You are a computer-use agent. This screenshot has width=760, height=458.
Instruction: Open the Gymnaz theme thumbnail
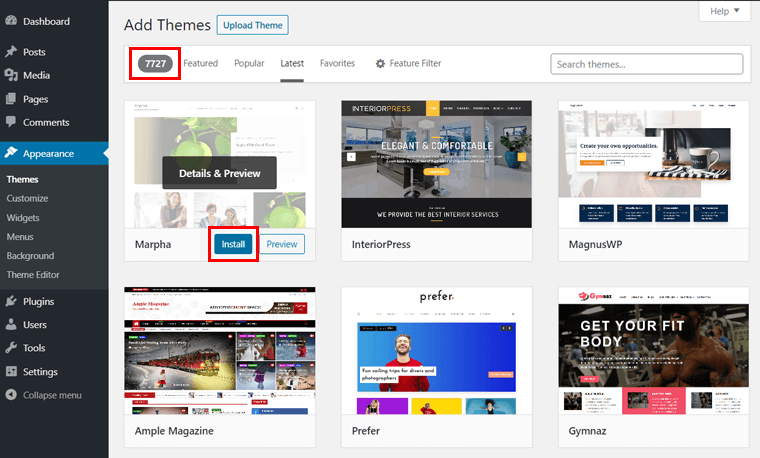coord(653,350)
